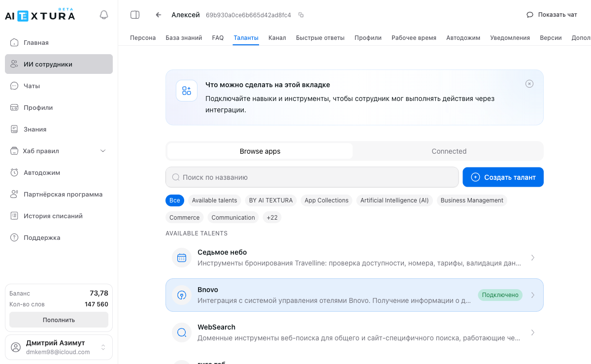
Task: Switch to the Версии tab
Action: point(551,37)
